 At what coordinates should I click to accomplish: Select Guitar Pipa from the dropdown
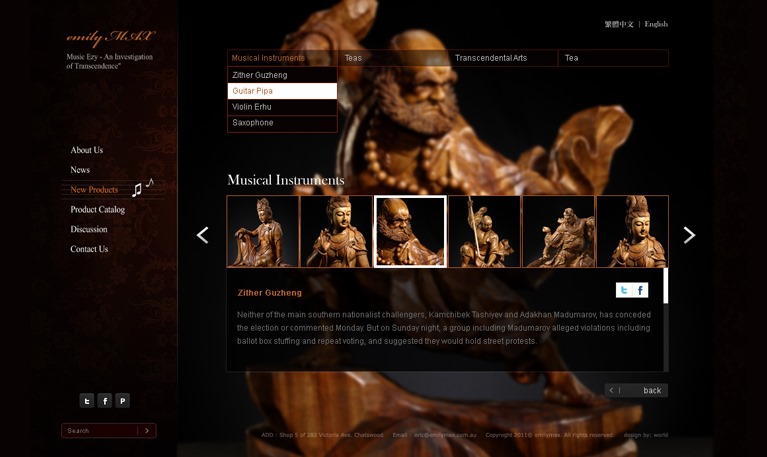tap(282, 91)
